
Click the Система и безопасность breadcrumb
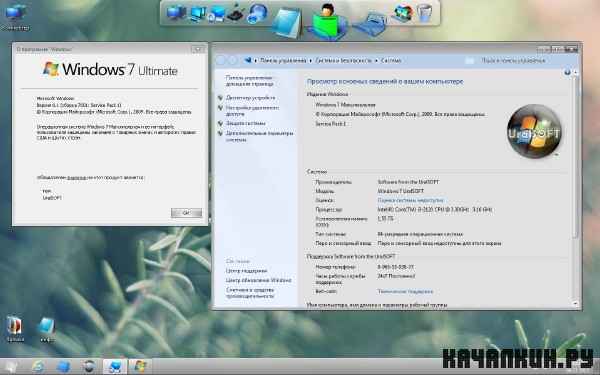(x=343, y=60)
